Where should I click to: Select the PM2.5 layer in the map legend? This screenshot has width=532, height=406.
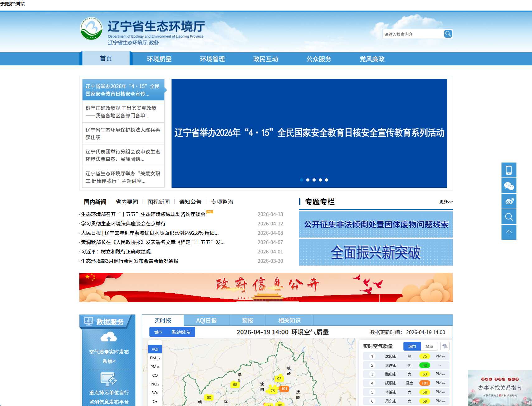155,358
